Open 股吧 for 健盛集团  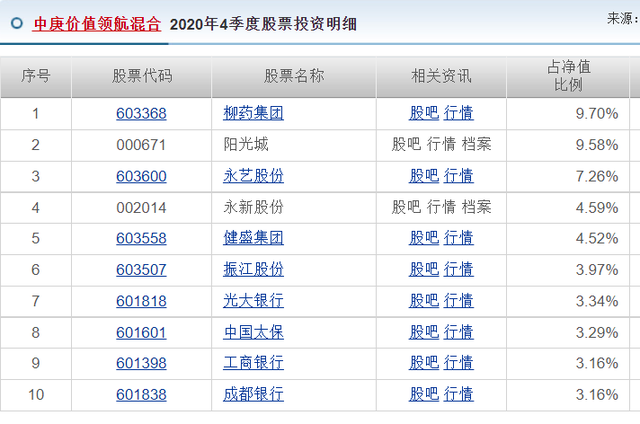pyautogui.click(x=424, y=238)
